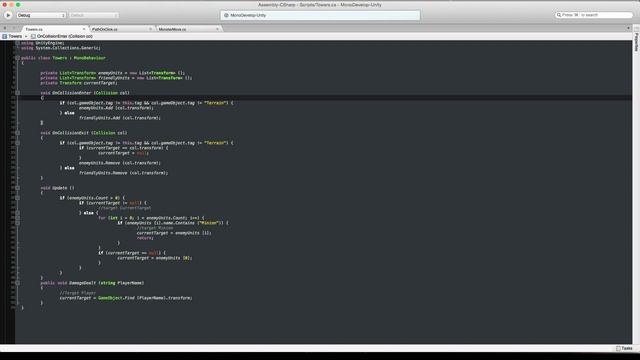Click 'MonoBehaviour' in the class declaration
The image size is (640, 360).
(x=89, y=58)
